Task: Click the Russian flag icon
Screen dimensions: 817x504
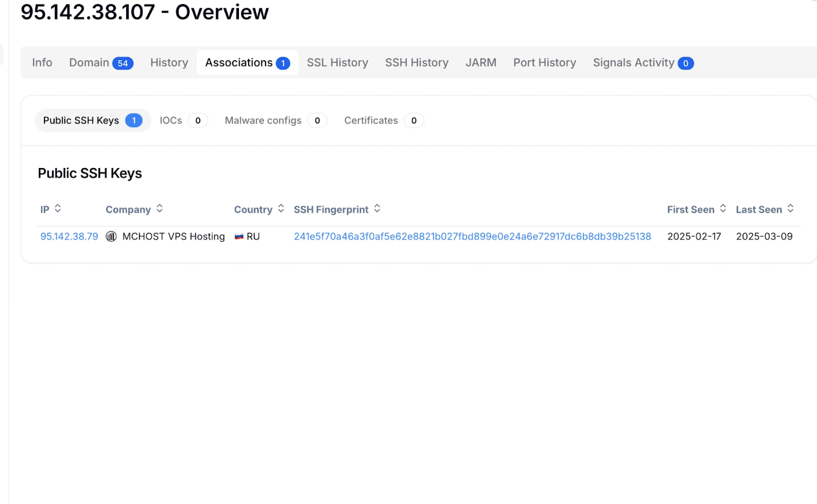Action: [x=239, y=236]
